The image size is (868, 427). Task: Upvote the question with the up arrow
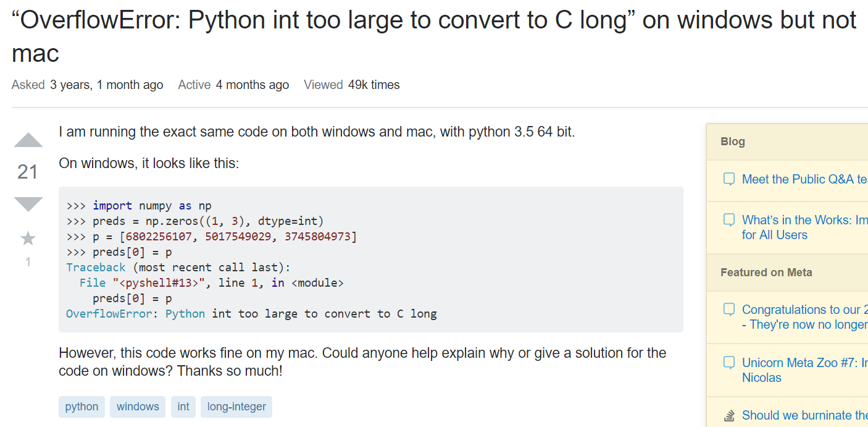click(x=28, y=140)
